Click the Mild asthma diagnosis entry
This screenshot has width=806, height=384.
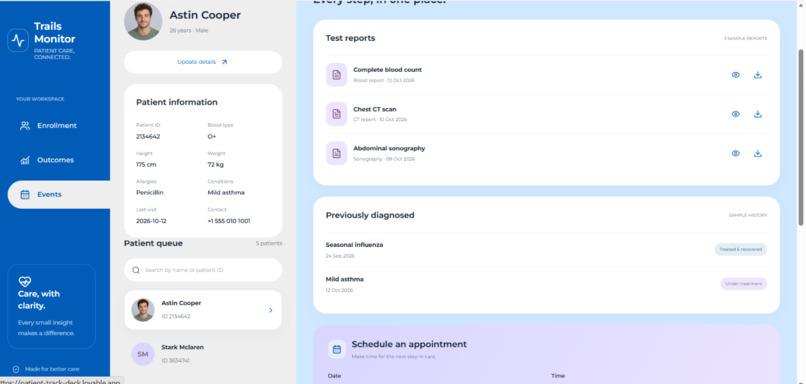546,284
